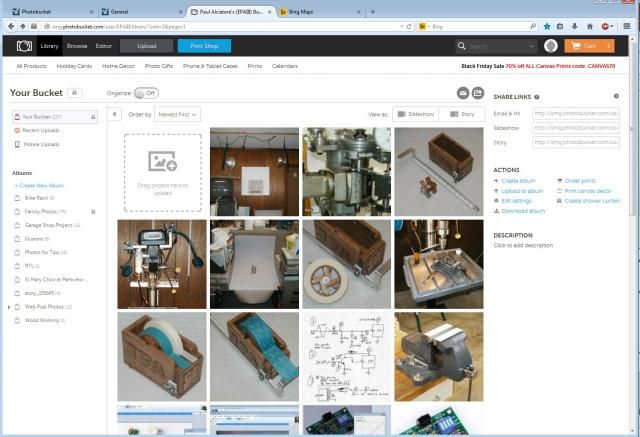Open the search box dropdown arrow
Screen dimensions: 640x437
pos(531,47)
